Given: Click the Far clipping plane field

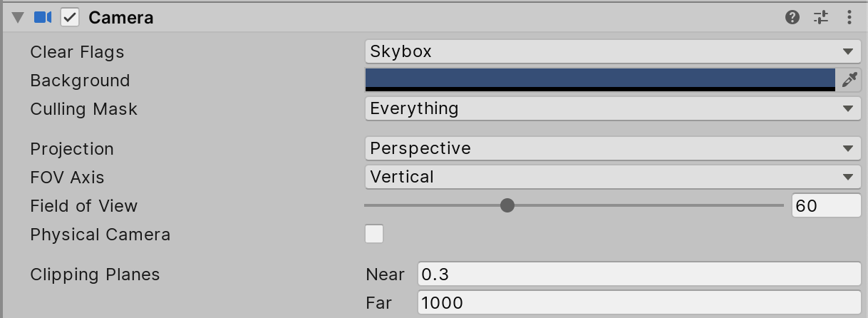Looking at the screenshot, I should (639, 302).
